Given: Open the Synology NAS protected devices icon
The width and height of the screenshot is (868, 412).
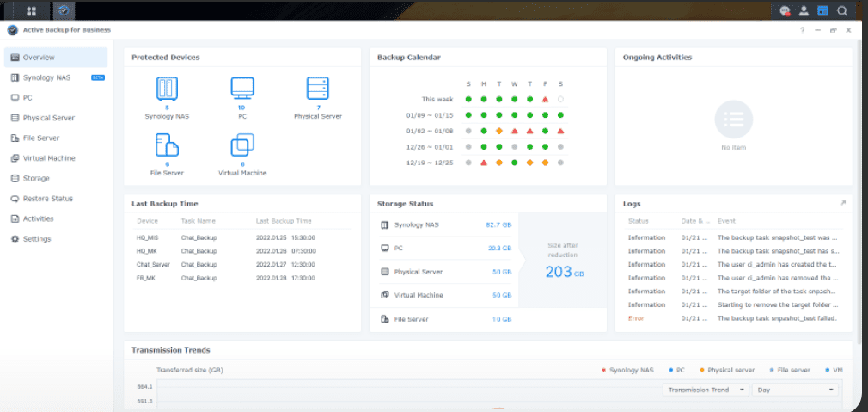Looking at the screenshot, I should coord(167,89).
